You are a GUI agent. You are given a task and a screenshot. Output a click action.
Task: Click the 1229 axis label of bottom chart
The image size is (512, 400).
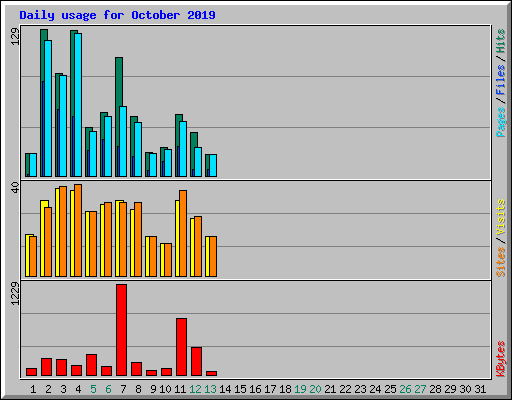coord(15,294)
